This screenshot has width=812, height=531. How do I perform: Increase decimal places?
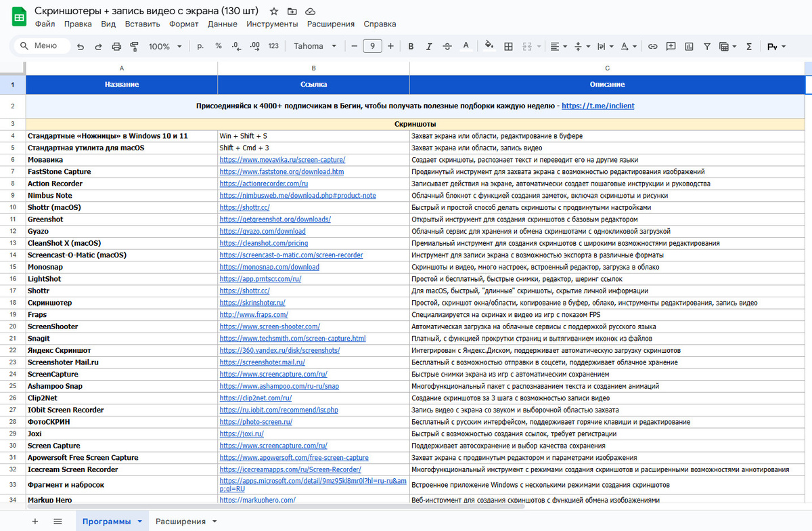pos(255,46)
